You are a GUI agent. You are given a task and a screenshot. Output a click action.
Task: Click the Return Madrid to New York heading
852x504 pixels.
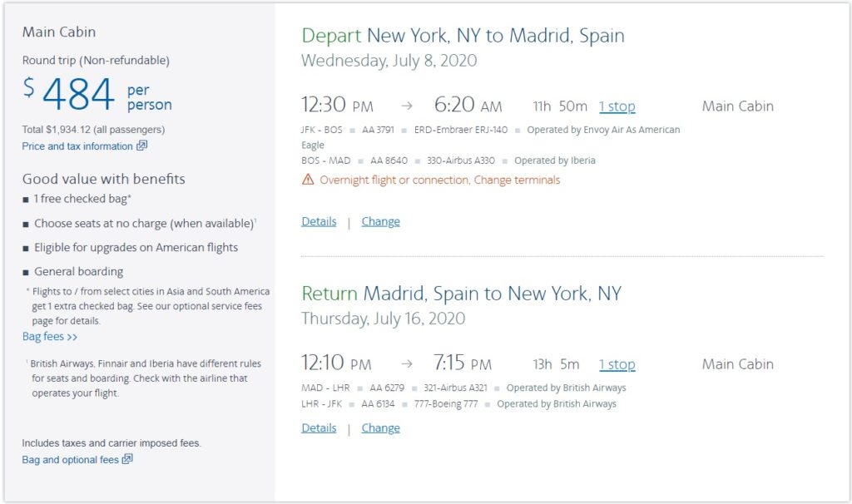coord(461,294)
